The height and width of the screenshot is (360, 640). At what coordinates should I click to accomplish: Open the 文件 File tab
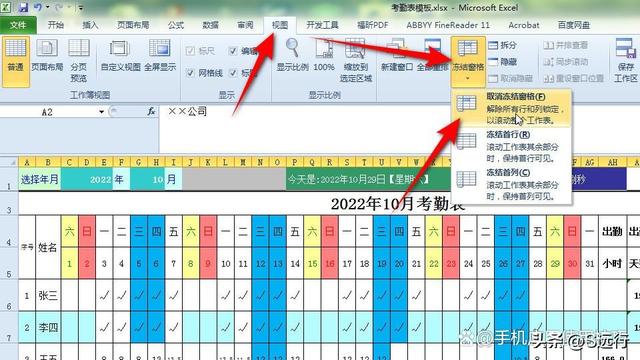tap(18, 25)
